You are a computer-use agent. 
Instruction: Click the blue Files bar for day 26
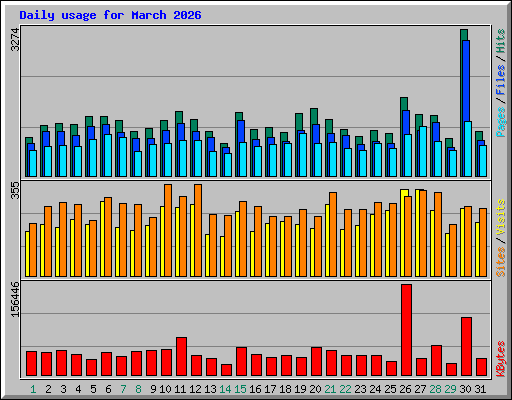point(406,122)
